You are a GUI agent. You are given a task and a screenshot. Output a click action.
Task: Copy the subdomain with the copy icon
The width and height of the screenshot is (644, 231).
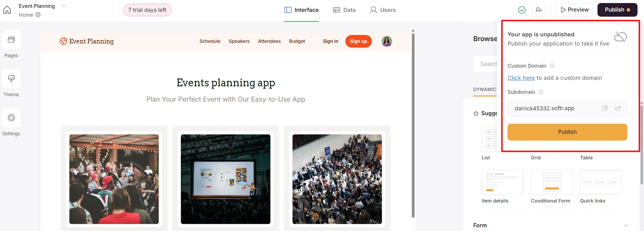tap(605, 108)
